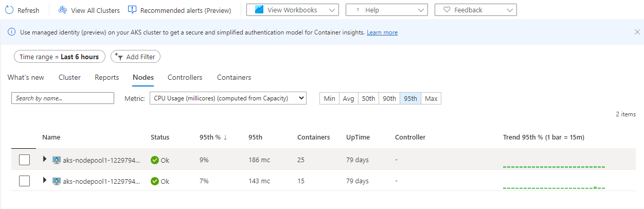Open View All Clusters icon
This screenshot has width=644, height=209.
point(63,10)
